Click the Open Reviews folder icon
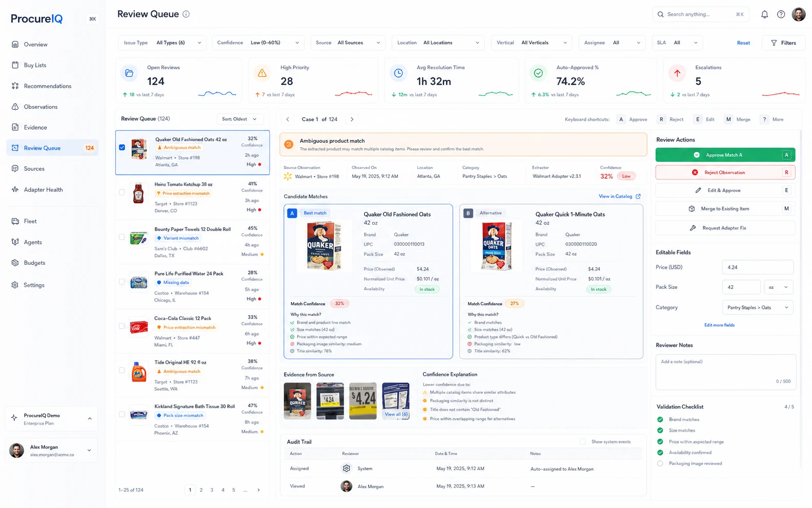Image resolution: width=812 pixels, height=508 pixels. pyautogui.click(x=130, y=73)
